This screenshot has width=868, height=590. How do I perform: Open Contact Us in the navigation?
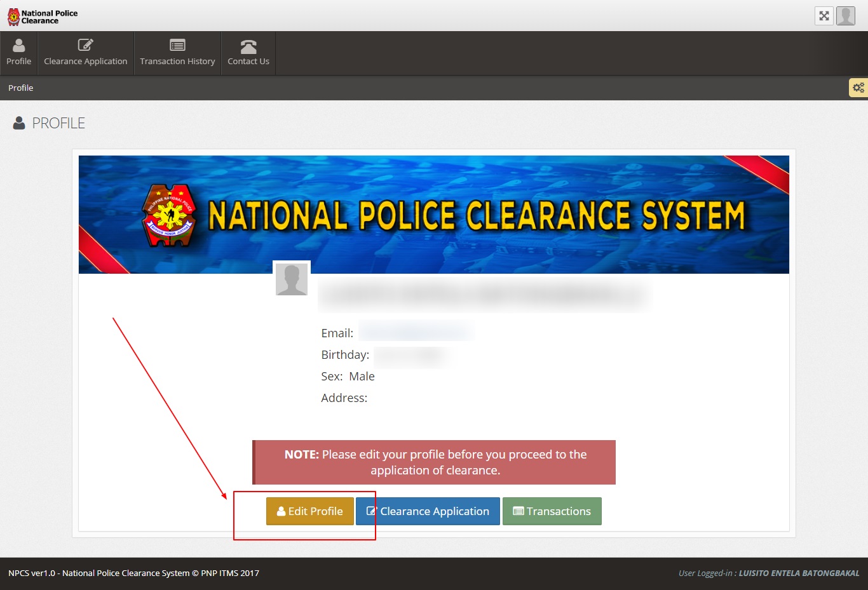[x=248, y=53]
